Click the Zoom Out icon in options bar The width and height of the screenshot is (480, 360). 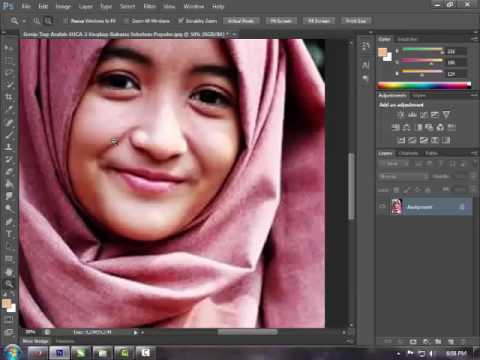coord(48,21)
